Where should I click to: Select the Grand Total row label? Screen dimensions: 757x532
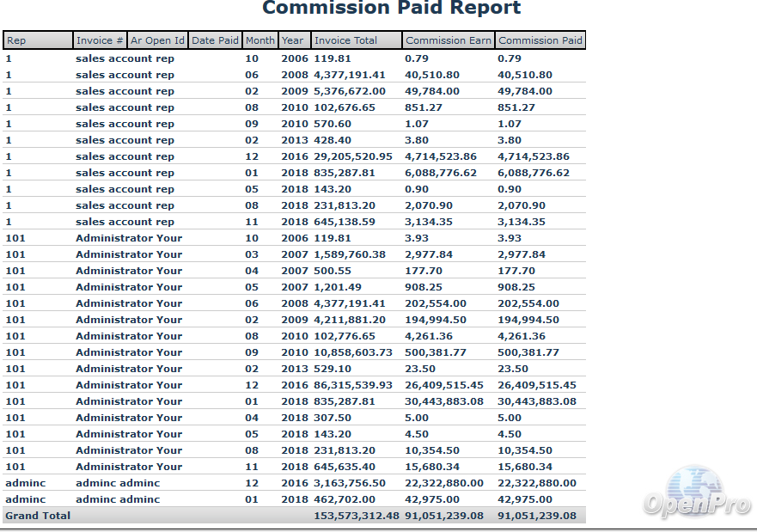pos(39,516)
